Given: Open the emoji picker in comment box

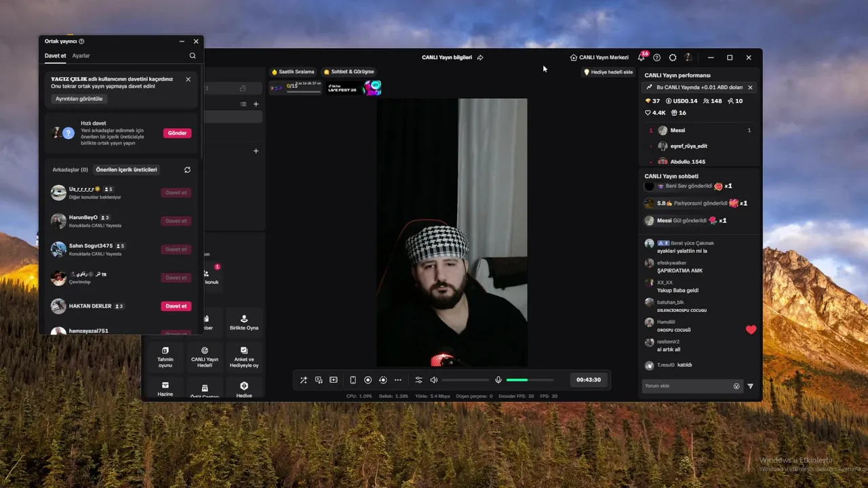Looking at the screenshot, I should (x=736, y=386).
